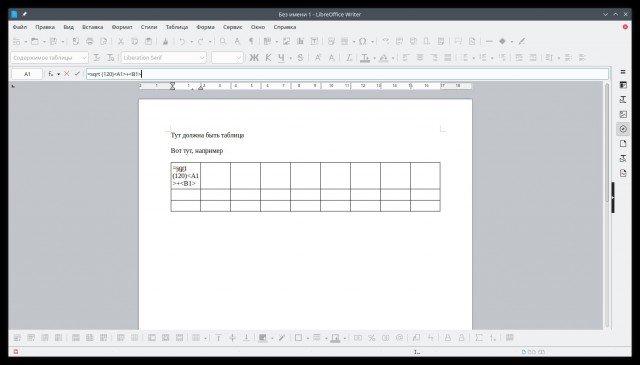The width and height of the screenshot is (640, 365).
Task: Toggle strikethrough S formatting
Action: (300, 58)
